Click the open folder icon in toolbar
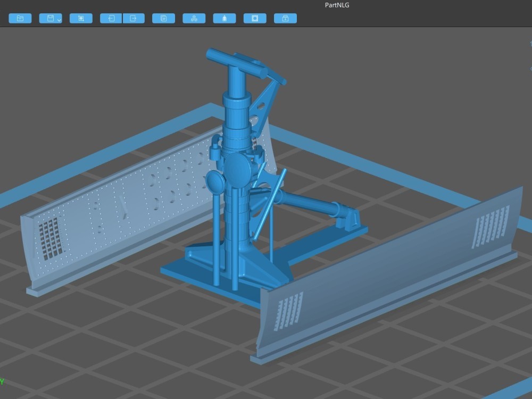The height and width of the screenshot is (399, 532). tap(20, 19)
